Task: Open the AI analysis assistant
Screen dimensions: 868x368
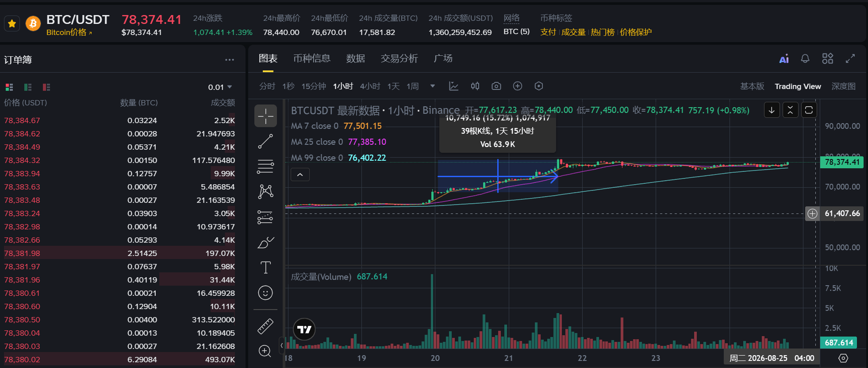Action: point(784,59)
